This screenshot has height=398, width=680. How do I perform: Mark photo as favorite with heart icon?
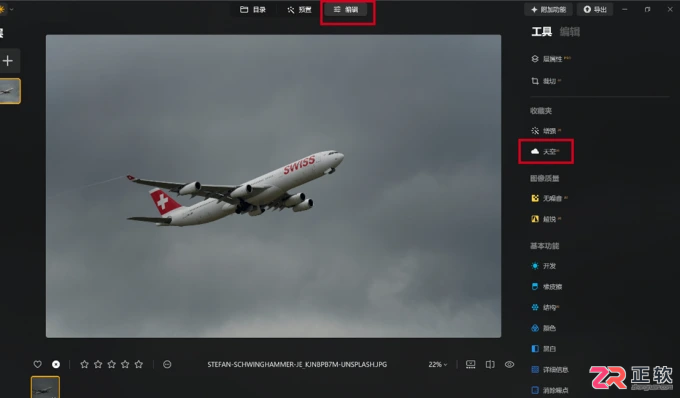(x=38, y=364)
